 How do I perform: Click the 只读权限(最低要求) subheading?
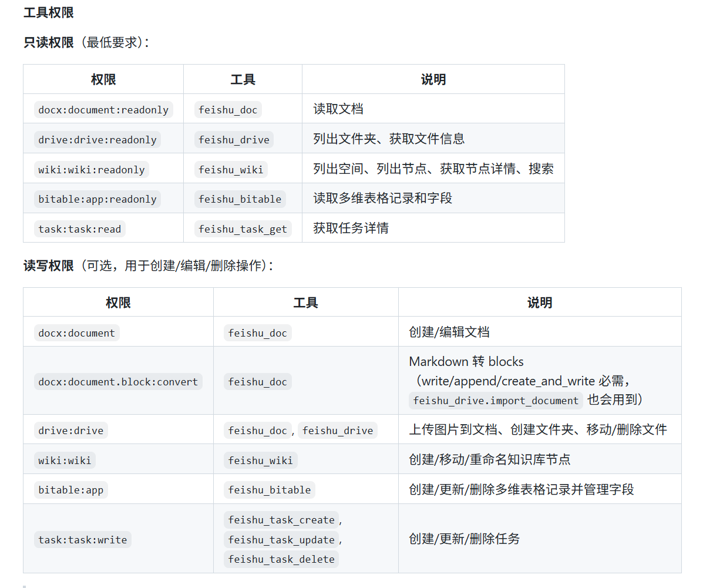86,43
